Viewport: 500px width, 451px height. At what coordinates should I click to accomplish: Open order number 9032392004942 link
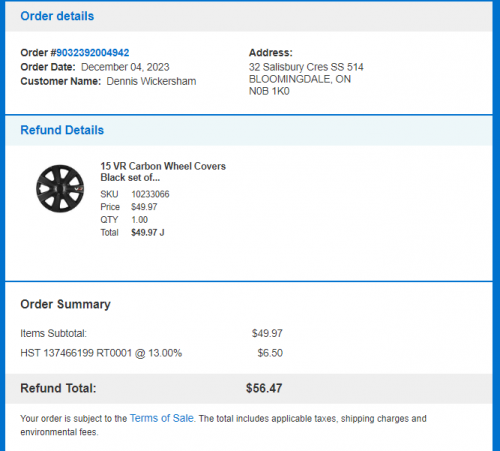click(92, 53)
